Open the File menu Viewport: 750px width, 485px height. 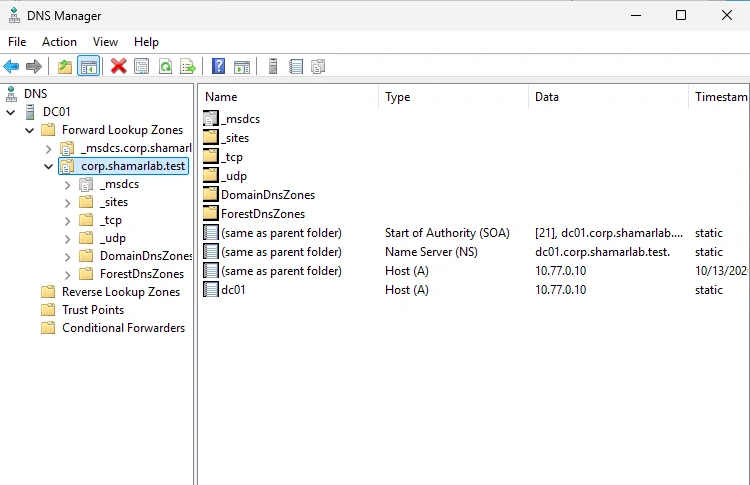point(17,42)
